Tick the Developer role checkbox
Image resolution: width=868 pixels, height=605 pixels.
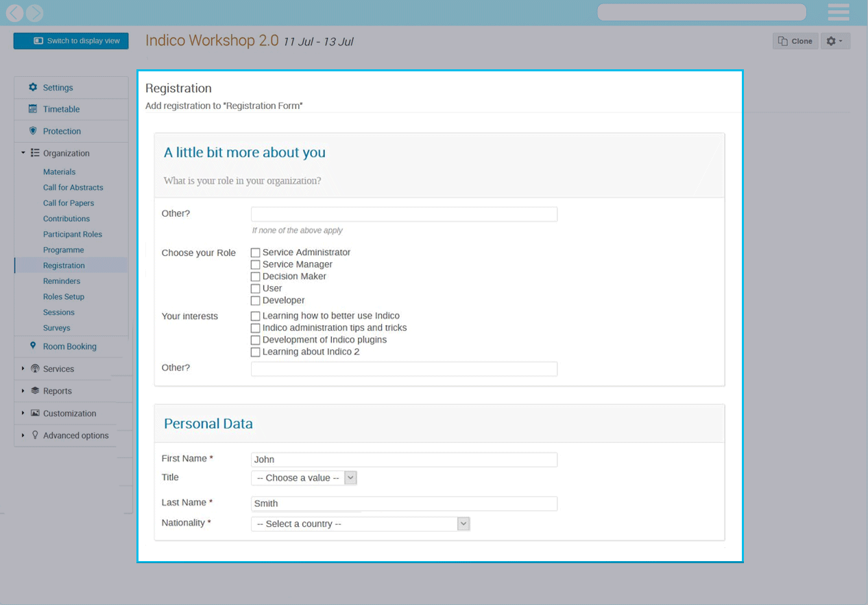(x=255, y=300)
